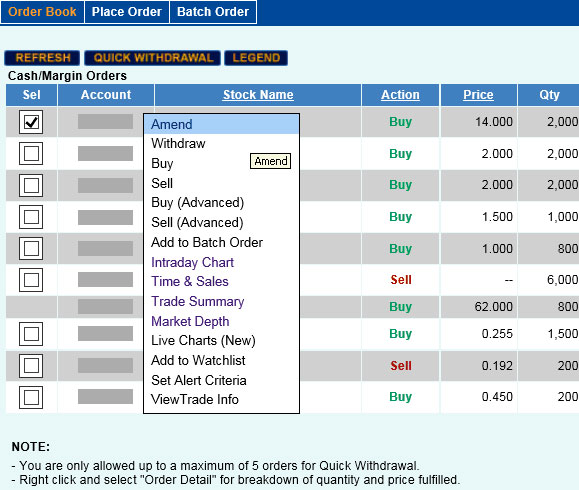579x490 pixels.
Task: Click the QUICK WITHDRAWAL button
Action: tap(153, 58)
